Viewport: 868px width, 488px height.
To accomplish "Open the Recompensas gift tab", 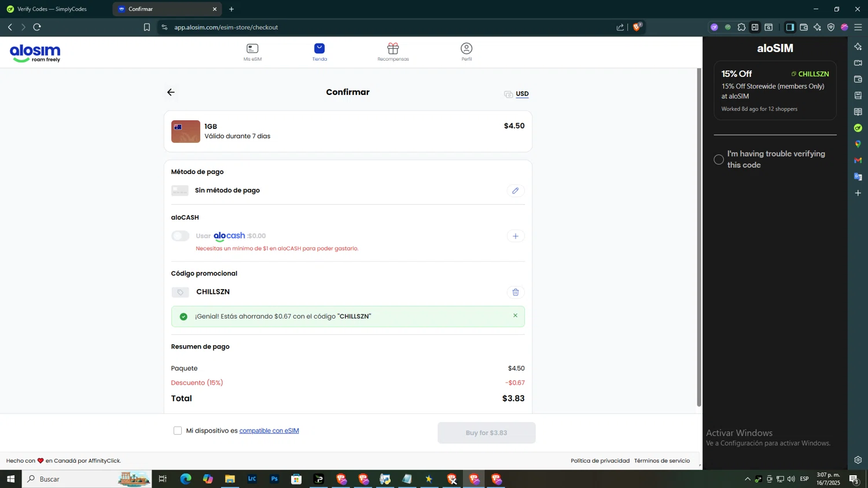I will click(393, 52).
